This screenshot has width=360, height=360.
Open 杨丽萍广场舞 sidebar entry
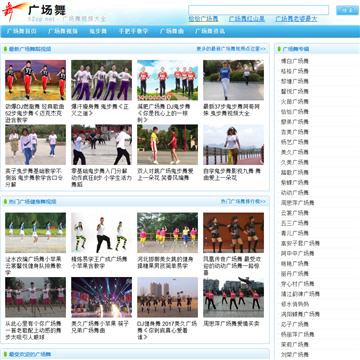click(x=297, y=334)
